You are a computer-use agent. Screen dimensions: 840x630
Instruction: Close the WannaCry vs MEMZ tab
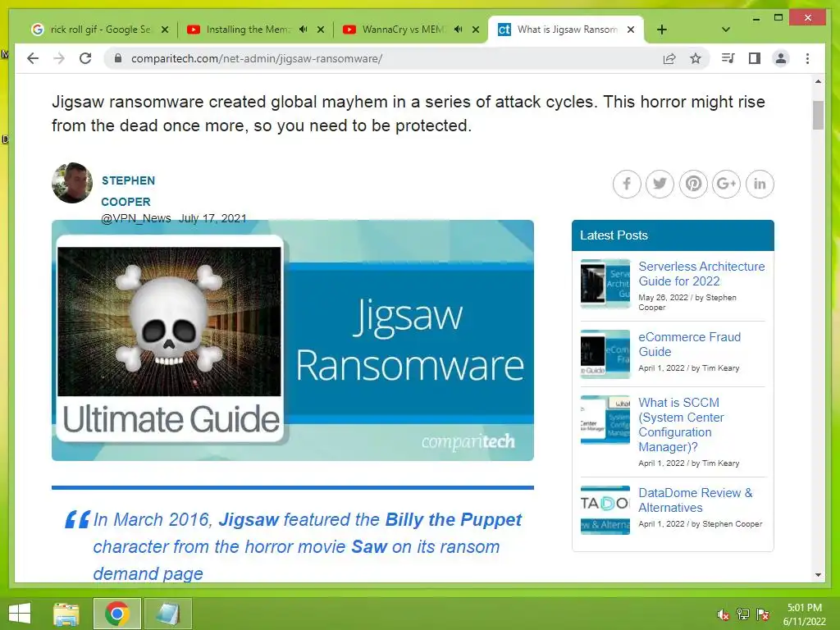click(x=476, y=30)
